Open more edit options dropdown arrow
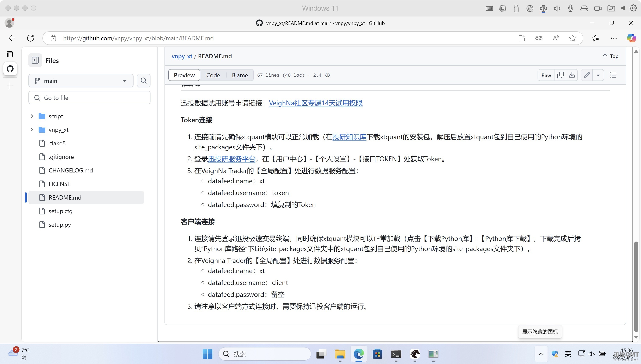This screenshot has width=641, height=364. [598, 75]
